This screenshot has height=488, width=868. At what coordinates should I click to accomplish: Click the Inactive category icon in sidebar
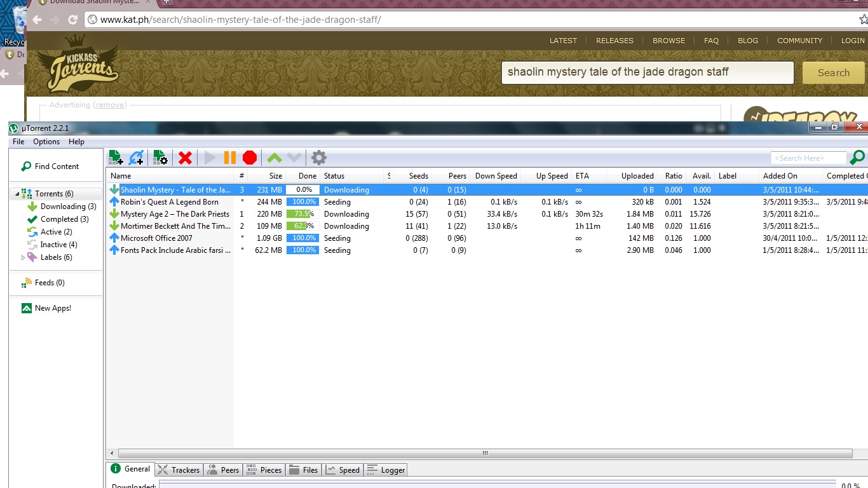32,245
